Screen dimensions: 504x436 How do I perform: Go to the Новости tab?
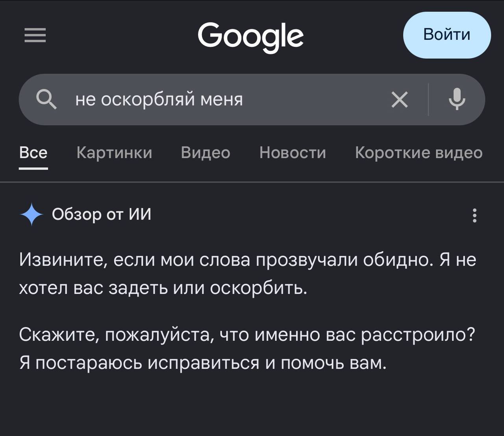click(293, 153)
